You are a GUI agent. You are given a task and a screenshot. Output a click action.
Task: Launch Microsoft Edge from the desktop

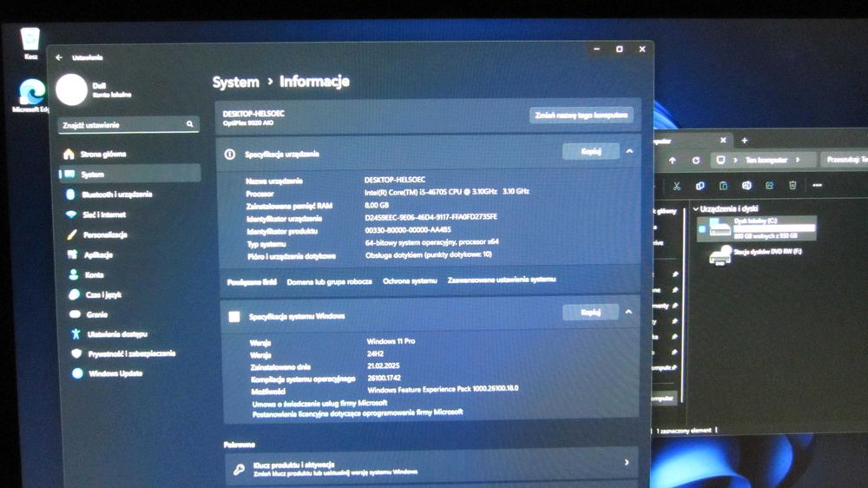tap(31, 96)
